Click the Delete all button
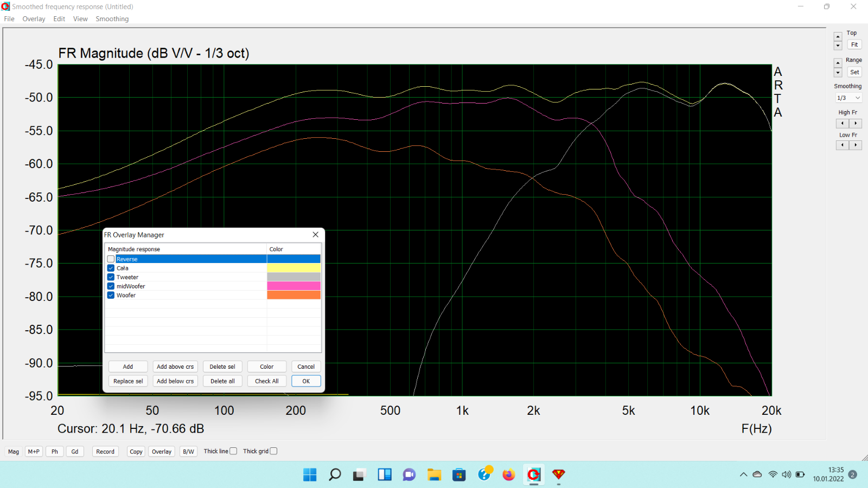 click(222, 381)
